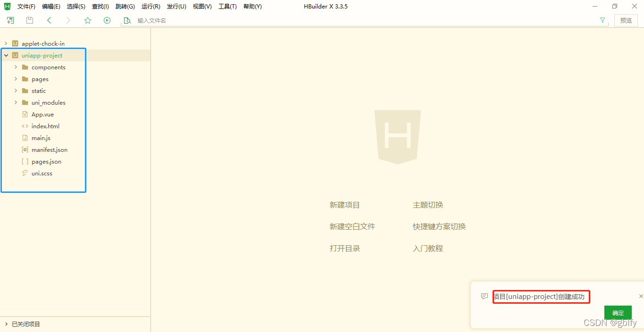Viewport: 644px width, 332px height.
Task: Go back with the left arrow icon
Action: click(49, 20)
